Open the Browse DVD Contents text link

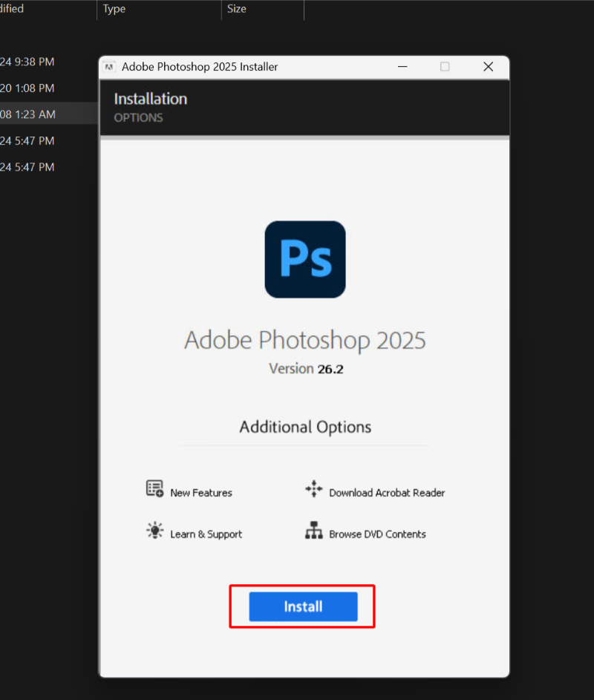[x=377, y=534]
